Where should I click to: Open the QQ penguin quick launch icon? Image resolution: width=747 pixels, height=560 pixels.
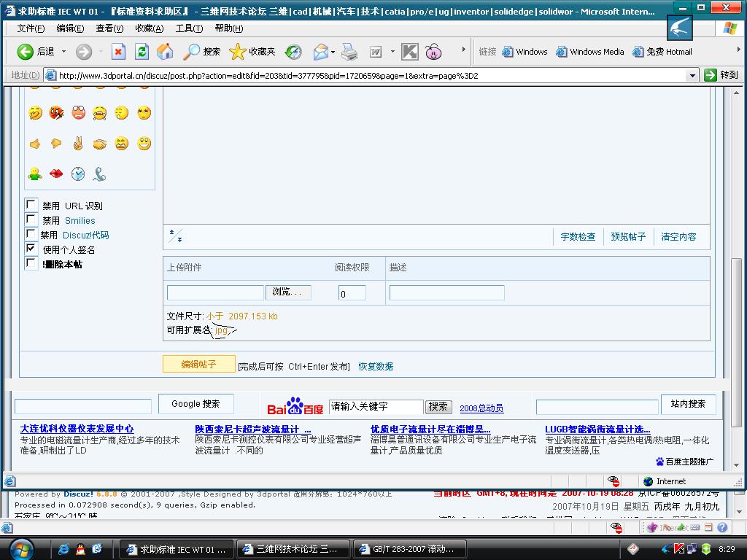[x=80, y=549]
